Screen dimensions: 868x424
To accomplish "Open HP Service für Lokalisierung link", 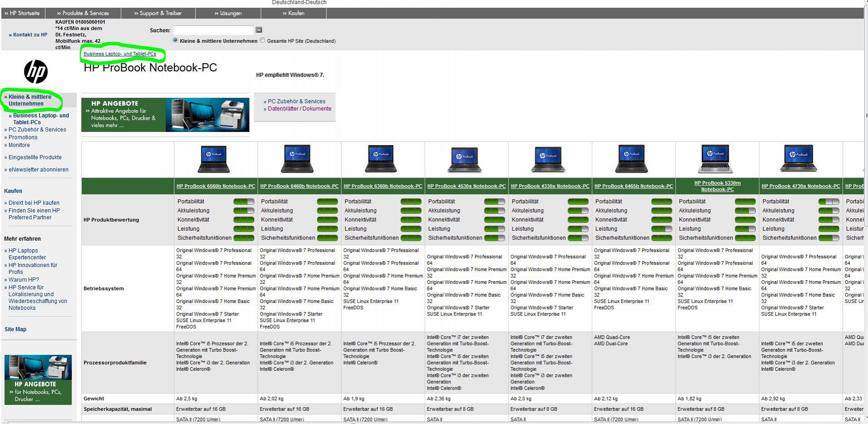I will pyautogui.click(x=36, y=298).
